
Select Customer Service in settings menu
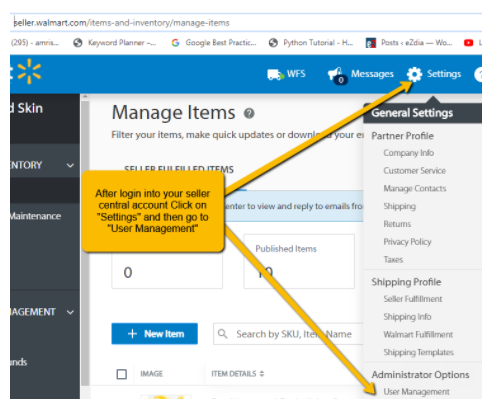[414, 170]
